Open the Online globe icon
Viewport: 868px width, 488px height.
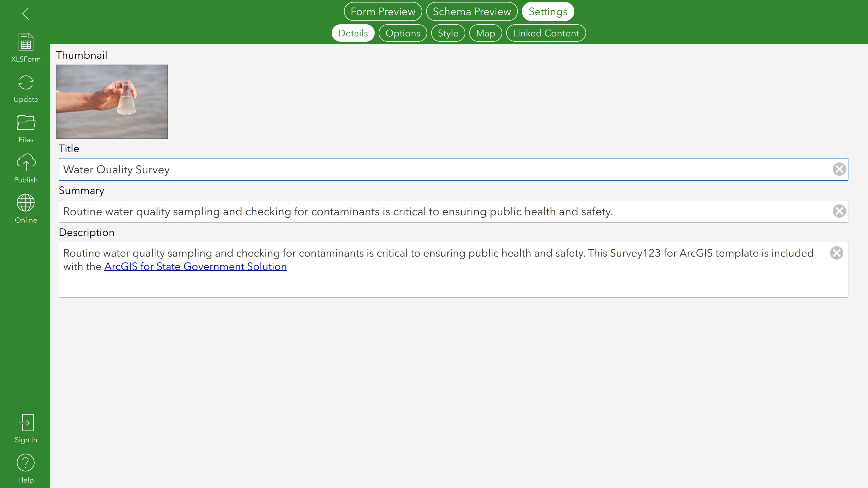coord(26,203)
